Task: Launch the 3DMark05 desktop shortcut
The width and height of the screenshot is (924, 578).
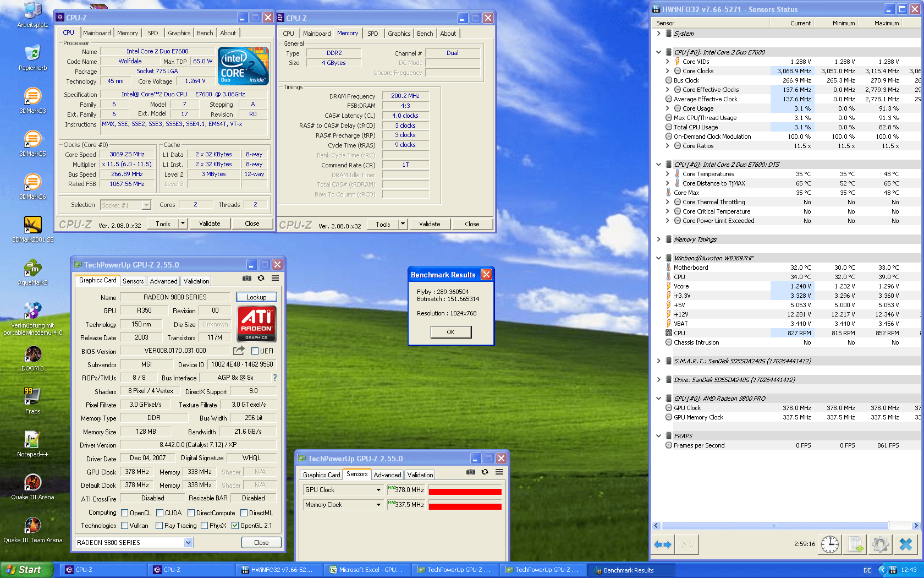Action: coord(32,143)
